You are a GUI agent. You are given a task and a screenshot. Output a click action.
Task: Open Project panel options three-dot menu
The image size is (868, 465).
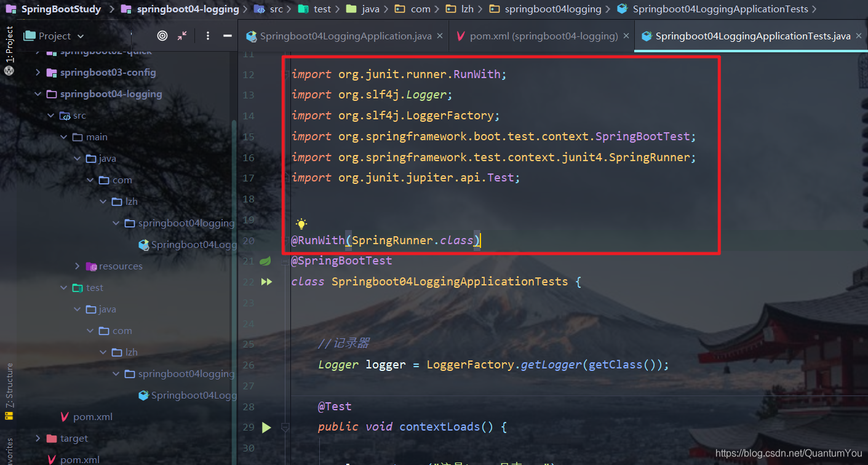208,36
